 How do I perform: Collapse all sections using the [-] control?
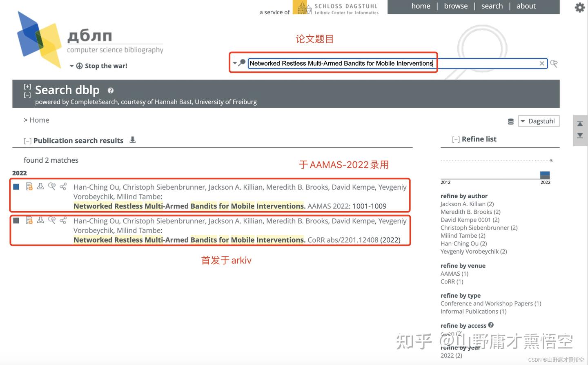[27, 94]
